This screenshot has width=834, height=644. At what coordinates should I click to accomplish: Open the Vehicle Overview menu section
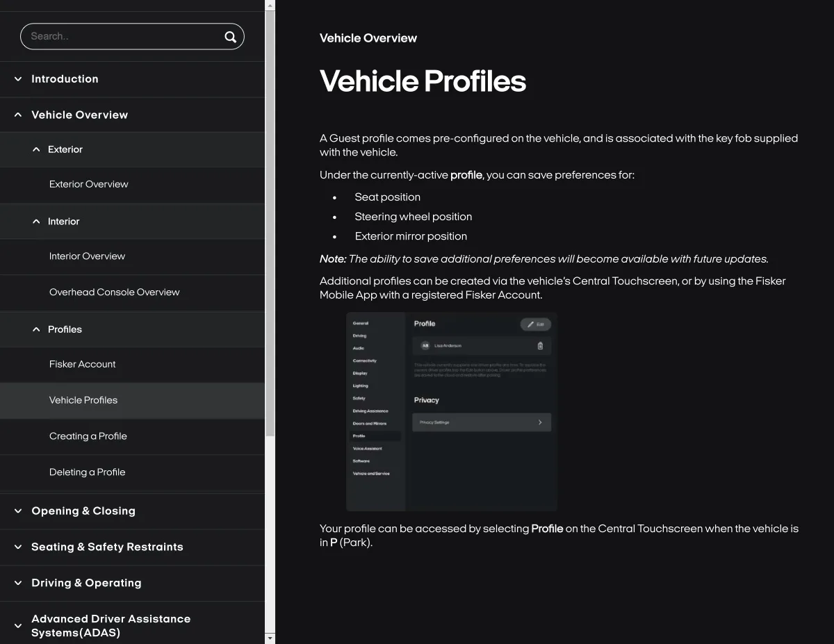(x=79, y=115)
